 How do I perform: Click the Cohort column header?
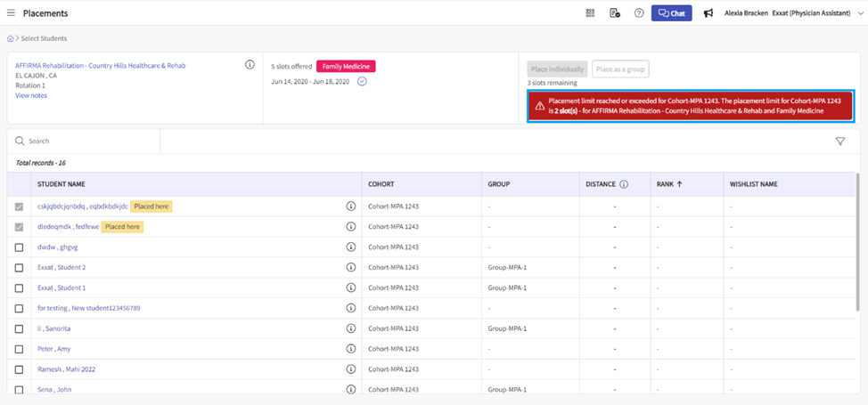pos(381,184)
